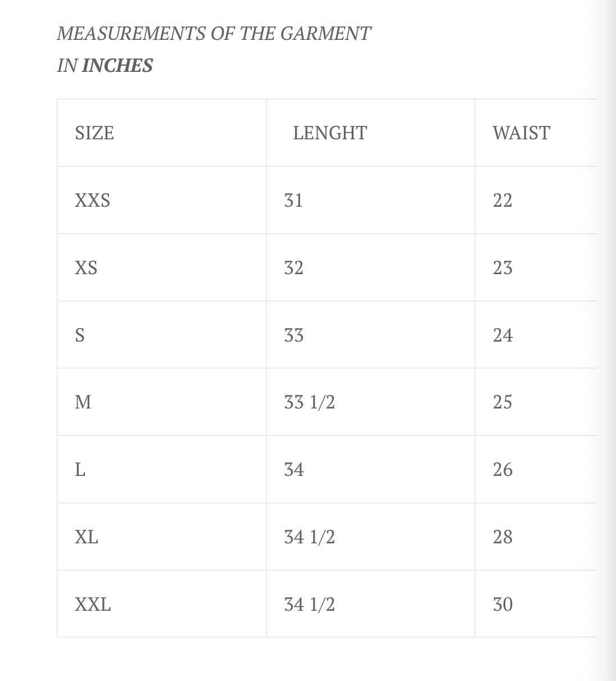Screen dimensions: 616x681
Task: Click the waist value 22
Action: tap(502, 201)
